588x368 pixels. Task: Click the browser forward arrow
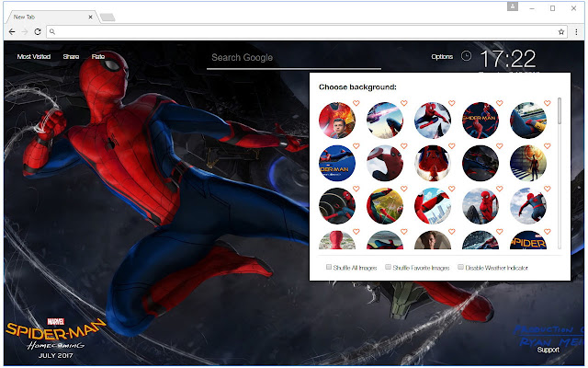25,32
